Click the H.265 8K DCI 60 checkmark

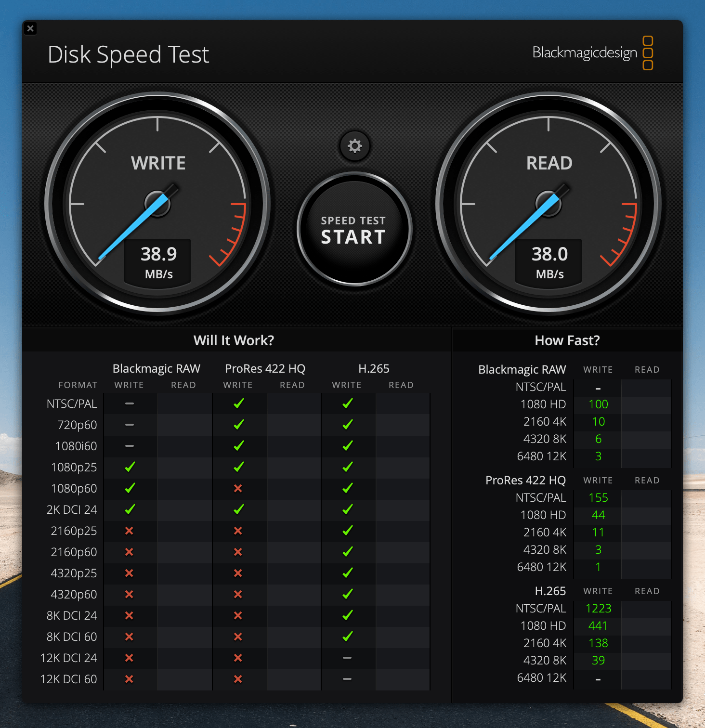(347, 637)
